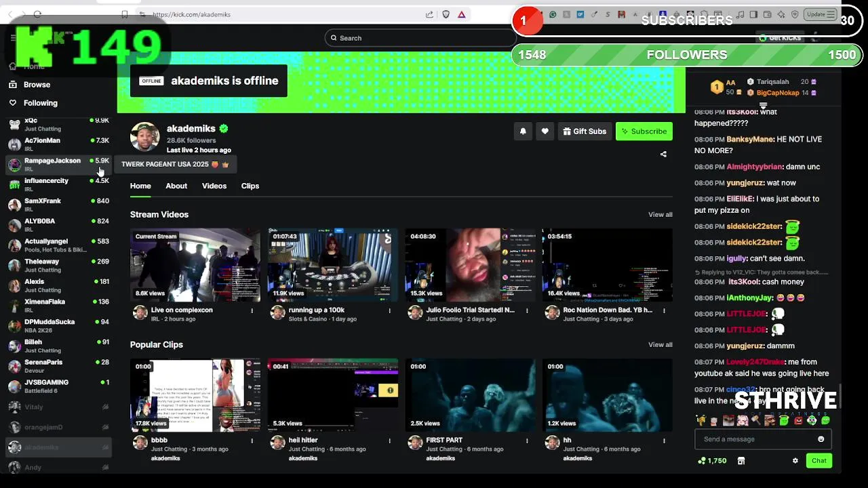The width and height of the screenshot is (868, 488).
Task: Open RampageJackson channel in sidebar
Action: click(58, 165)
